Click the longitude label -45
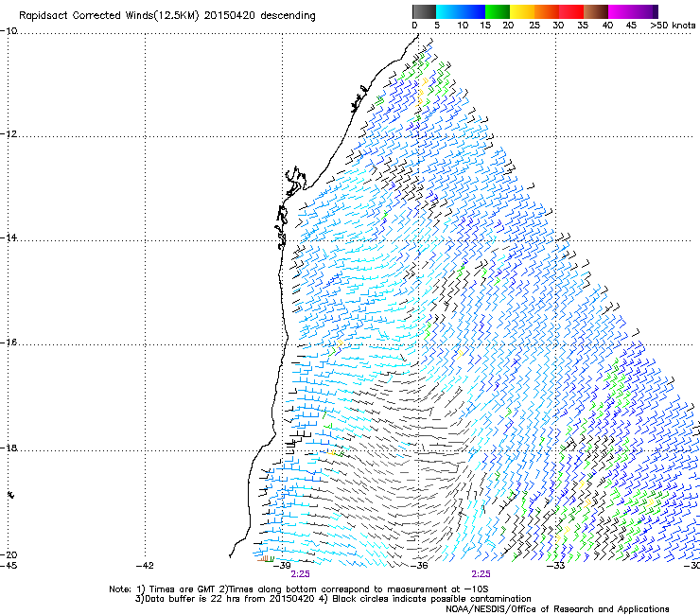 click(9, 566)
